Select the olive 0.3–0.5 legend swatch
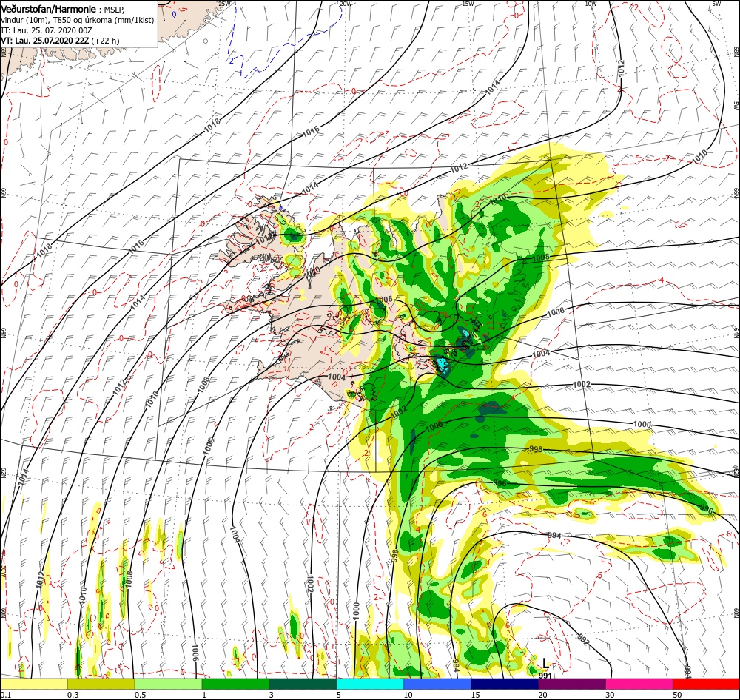Image resolution: width=740 pixels, height=700 pixels. click(101, 684)
